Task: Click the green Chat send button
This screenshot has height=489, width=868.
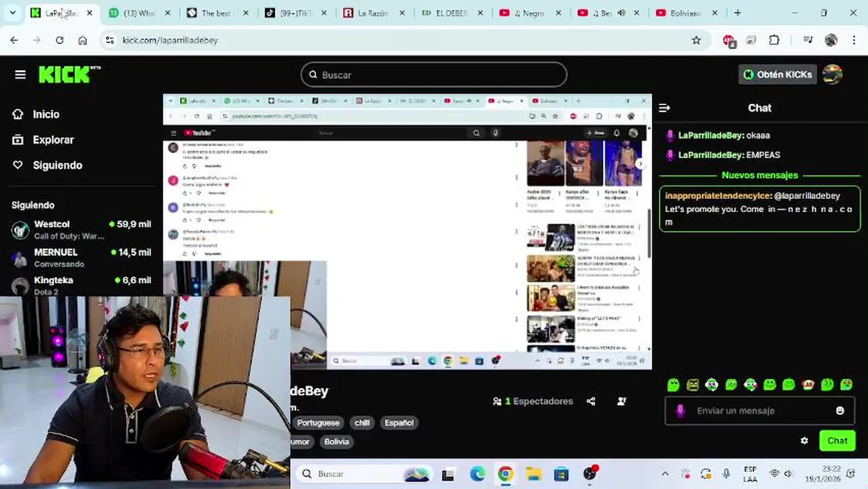Action: click(x=837, y=441)
